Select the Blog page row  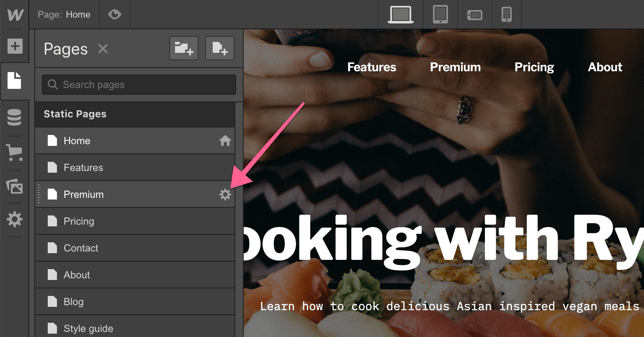pos(135,302)
